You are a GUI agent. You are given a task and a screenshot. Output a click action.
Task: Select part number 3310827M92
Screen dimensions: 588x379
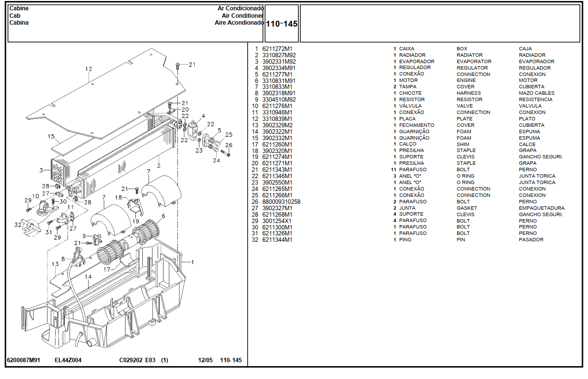279,55
